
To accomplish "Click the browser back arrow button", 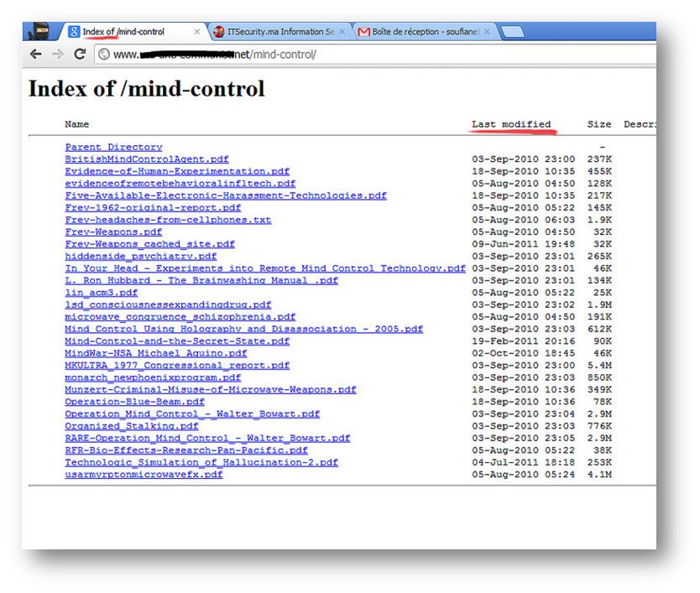I will 36,54.
